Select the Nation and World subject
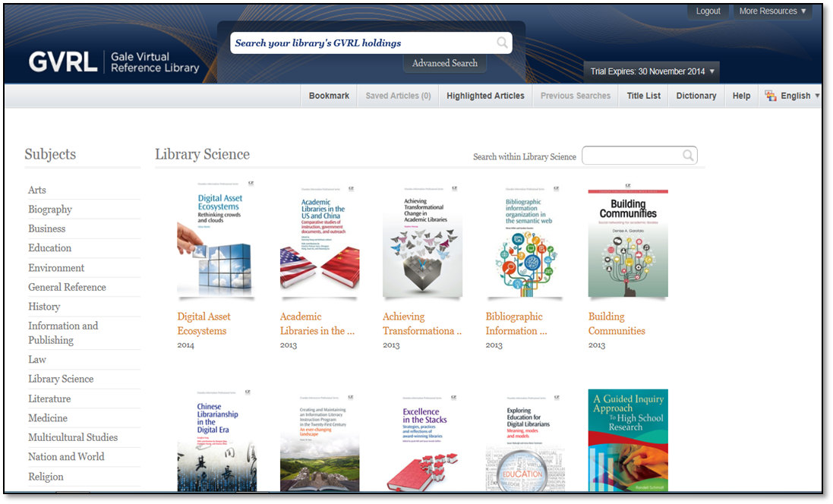Viewport: 833px width, 504px height. tap(66, 457)
